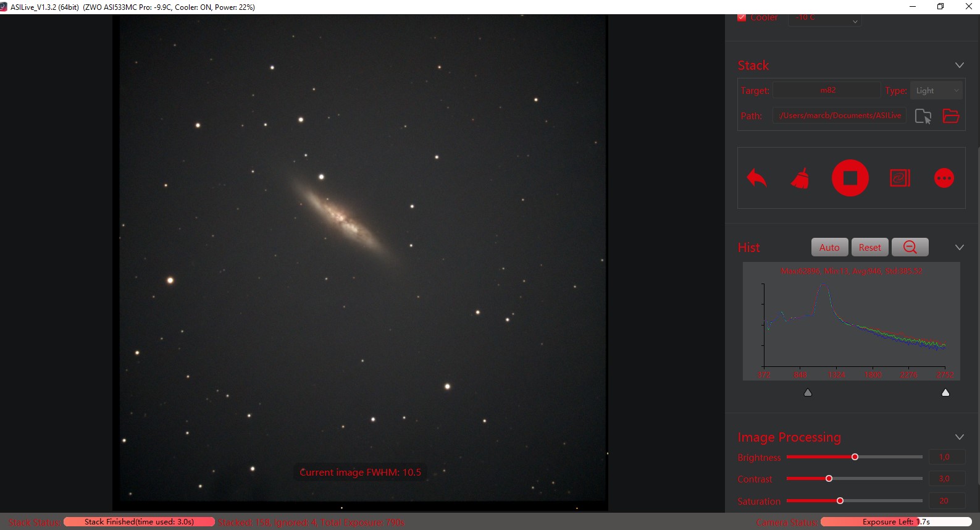Collapse the Hist section chevron

tap(960, 248)
